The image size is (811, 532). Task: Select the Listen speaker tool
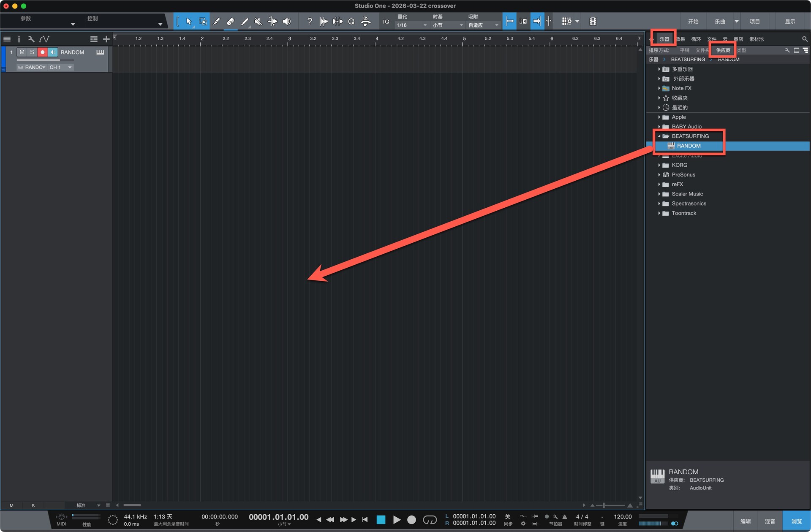pos(286,22)
